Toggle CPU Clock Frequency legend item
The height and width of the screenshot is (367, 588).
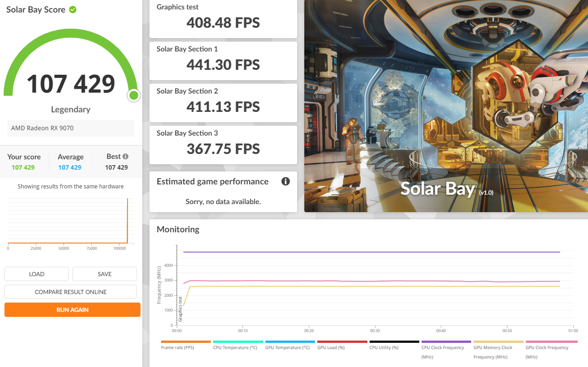point(446,350)
